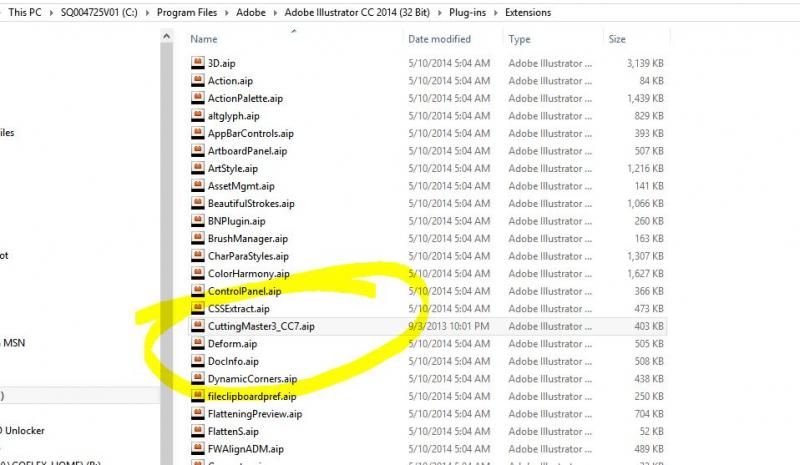The width and height of the screenshot is (800, 465).
Task: Expand breadcrumb arrow after Adobe Illustrator CC 2014
Action: pyautogui.click(x=440, y=13)
